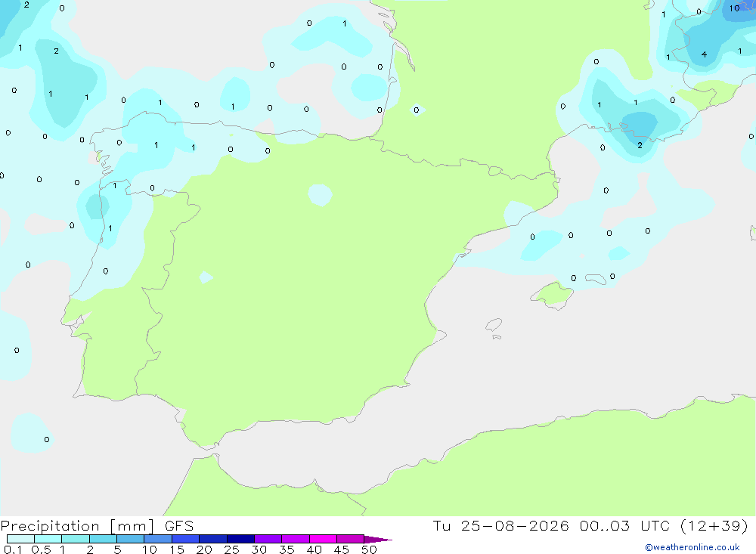Click the '45' legend scale label
Image resolution: width=756 pixels, height=554 pixels.
pyautogui.click(x=342, y=549)
